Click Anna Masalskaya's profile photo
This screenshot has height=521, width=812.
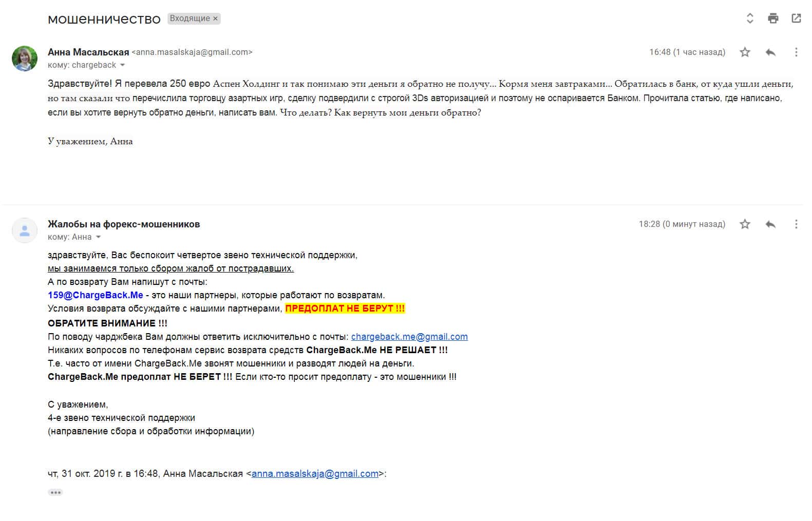click(25, 59)
